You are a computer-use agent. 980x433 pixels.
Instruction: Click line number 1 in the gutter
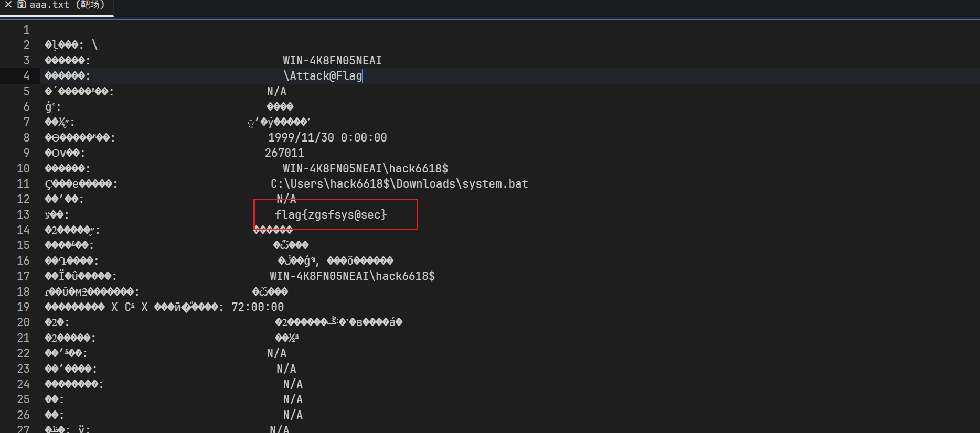click(x=26, y=30)
